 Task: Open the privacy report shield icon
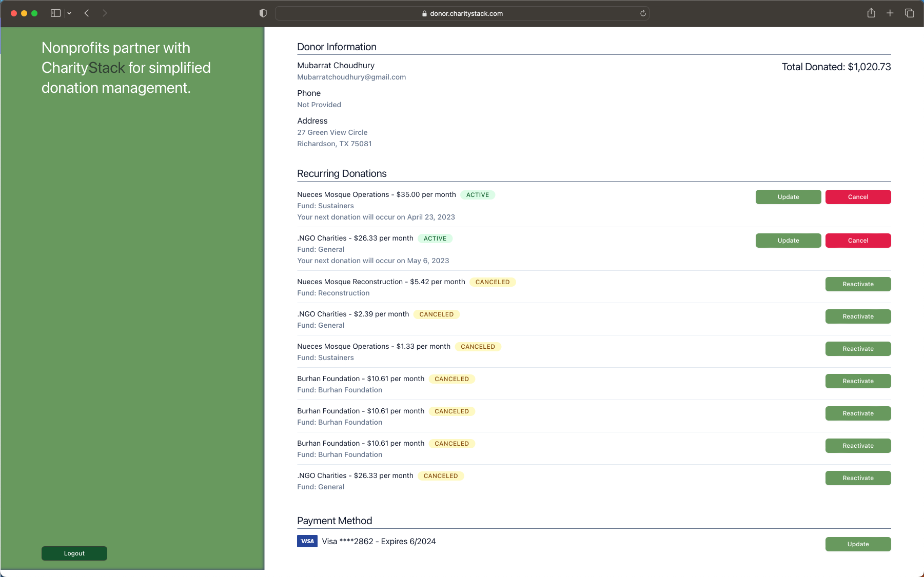[x=263, y=13]
